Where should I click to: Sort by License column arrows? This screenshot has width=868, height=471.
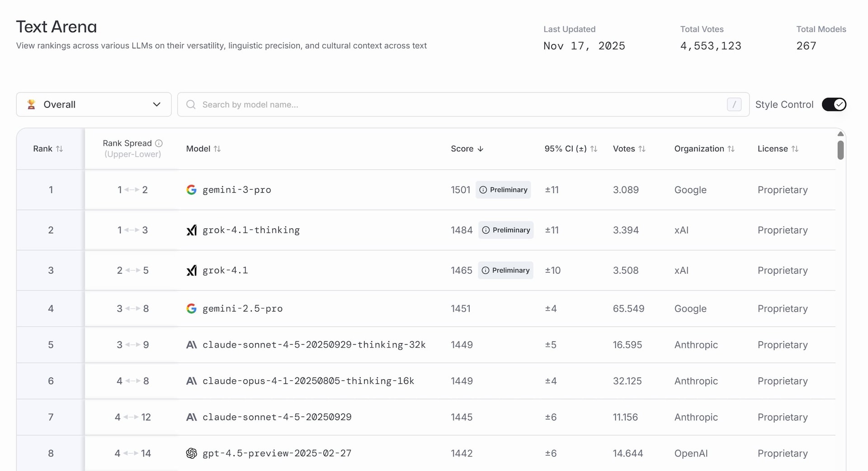pyautogui.click(x=795, y=149)
